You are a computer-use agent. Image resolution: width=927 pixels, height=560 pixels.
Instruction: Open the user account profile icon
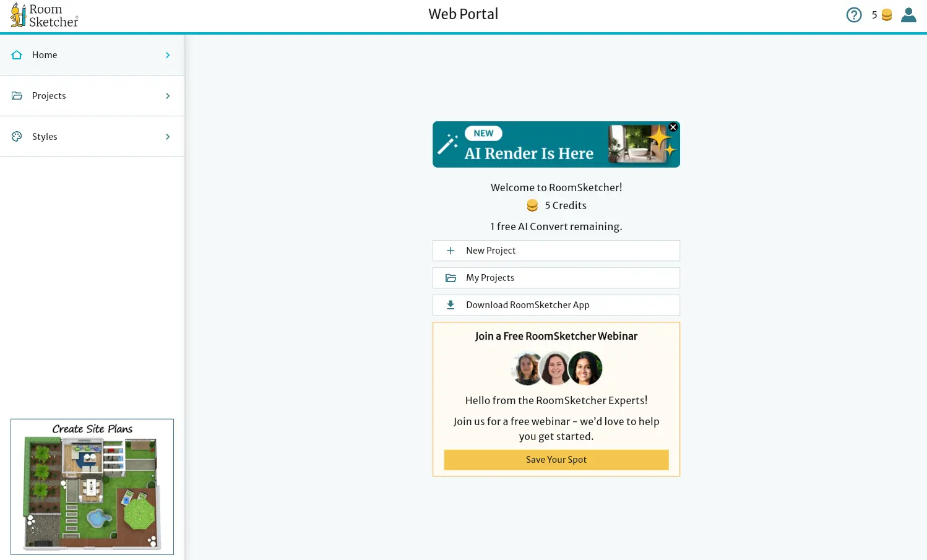pyautogui.click(x=908, y=15)
